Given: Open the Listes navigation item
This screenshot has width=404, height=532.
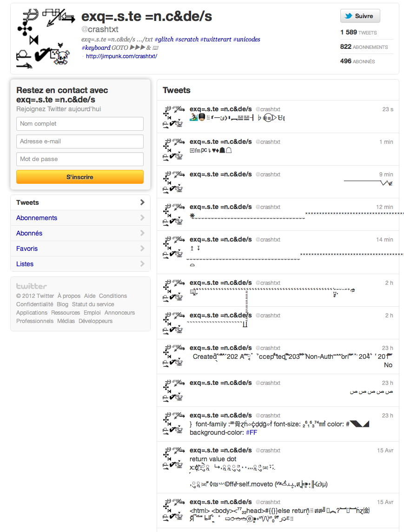Looking at the screenshot, I should coord(25,264).
